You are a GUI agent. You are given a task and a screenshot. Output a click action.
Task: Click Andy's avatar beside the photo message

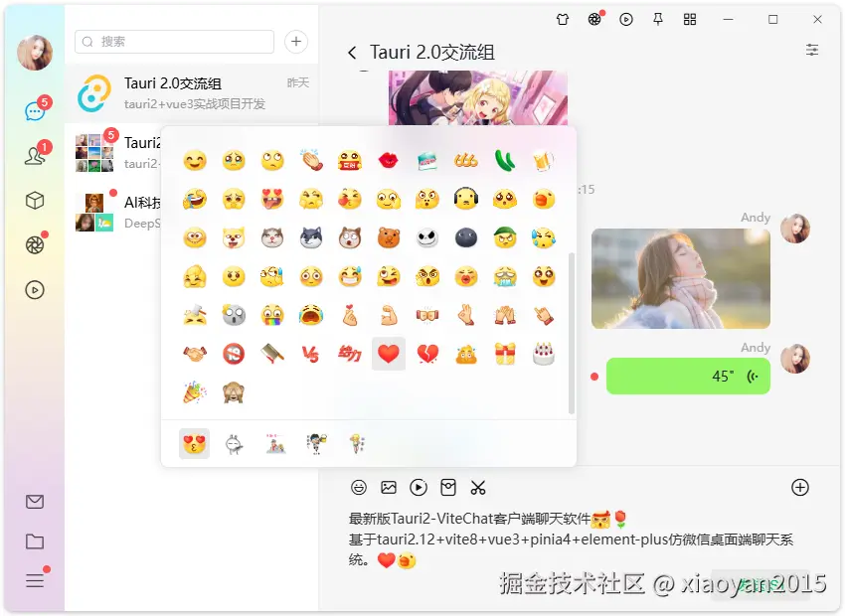point(795,229)
